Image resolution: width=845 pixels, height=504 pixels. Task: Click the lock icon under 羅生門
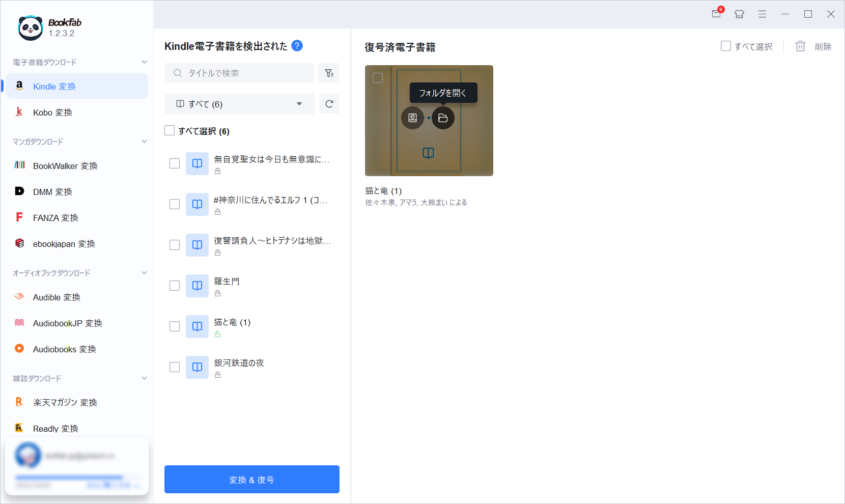217,293
